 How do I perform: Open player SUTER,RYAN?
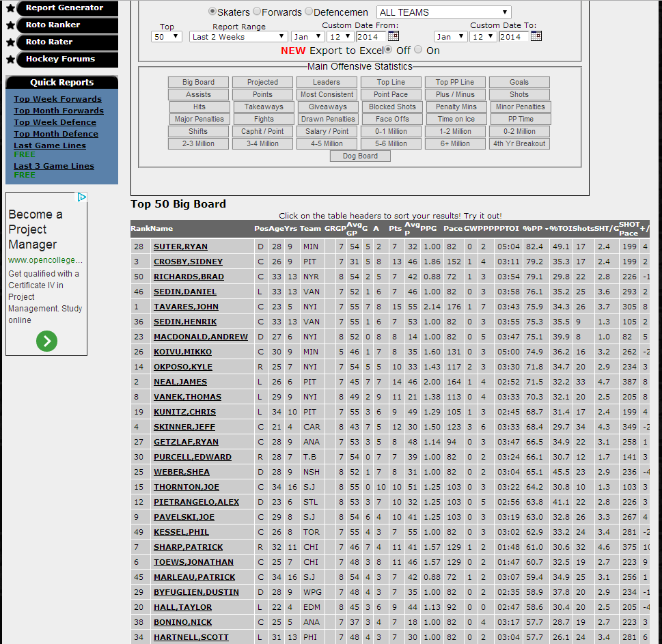click(180, 247)
